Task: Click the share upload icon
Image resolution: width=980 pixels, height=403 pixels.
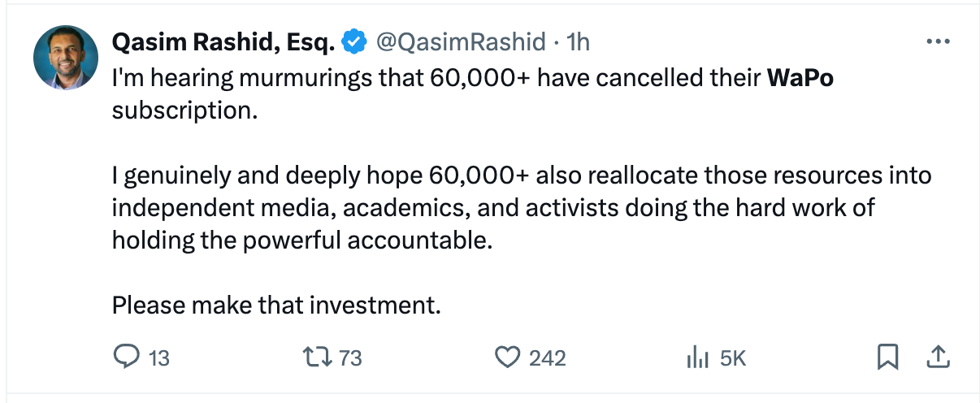Action: point(938,357)
